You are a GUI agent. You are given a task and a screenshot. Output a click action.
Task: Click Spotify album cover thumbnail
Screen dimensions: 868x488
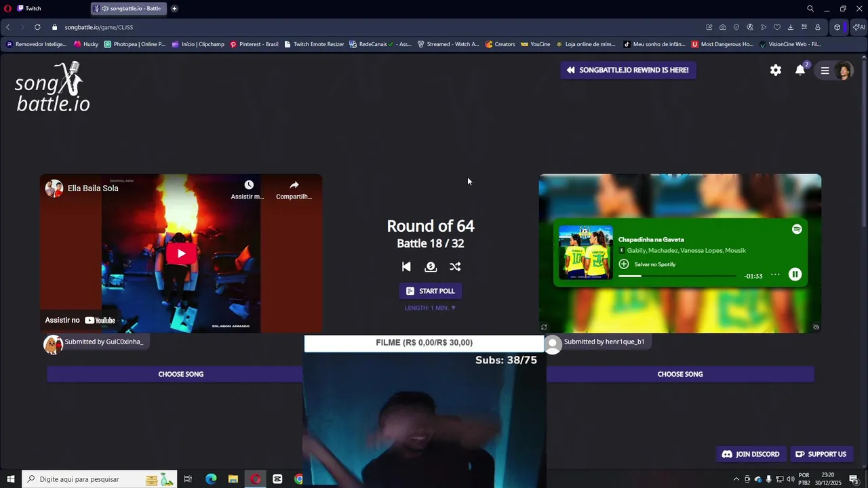pyautogui.click(x=586, y=252)
